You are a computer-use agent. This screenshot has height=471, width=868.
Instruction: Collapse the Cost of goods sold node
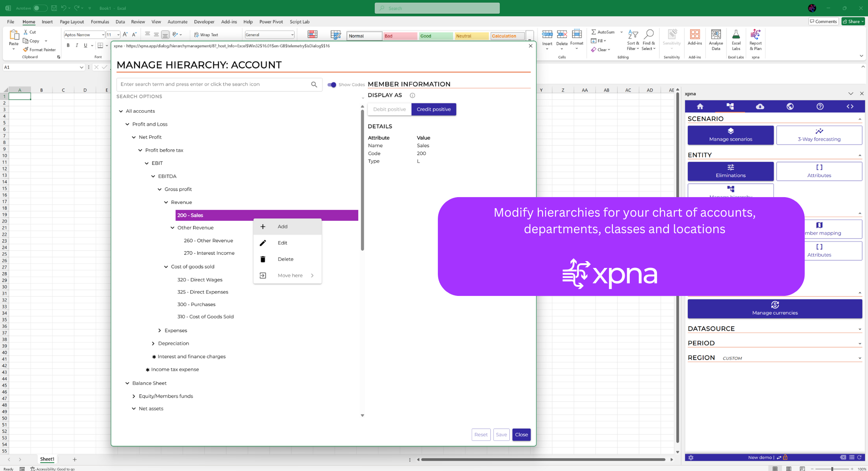166,267
